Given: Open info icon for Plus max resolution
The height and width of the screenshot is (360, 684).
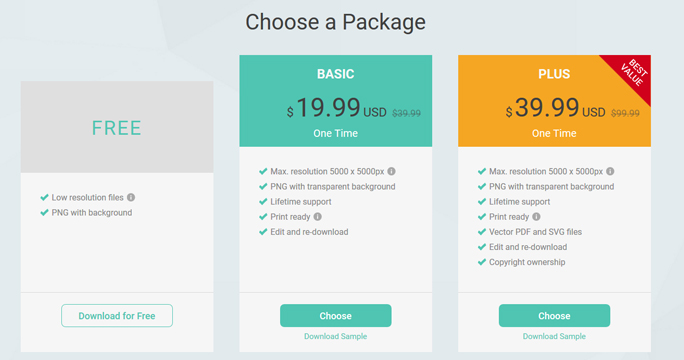Looking at the screenshot, I should pyautogui.click(x=610, y=171).
